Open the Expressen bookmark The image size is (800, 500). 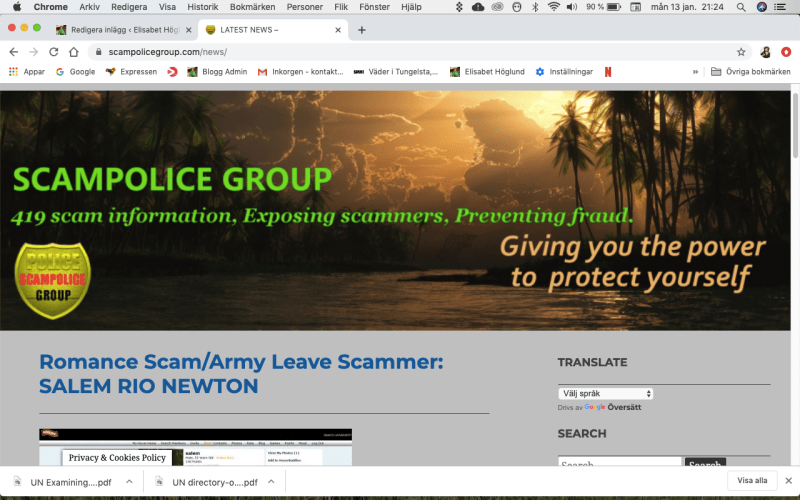(x=131, y=72)
